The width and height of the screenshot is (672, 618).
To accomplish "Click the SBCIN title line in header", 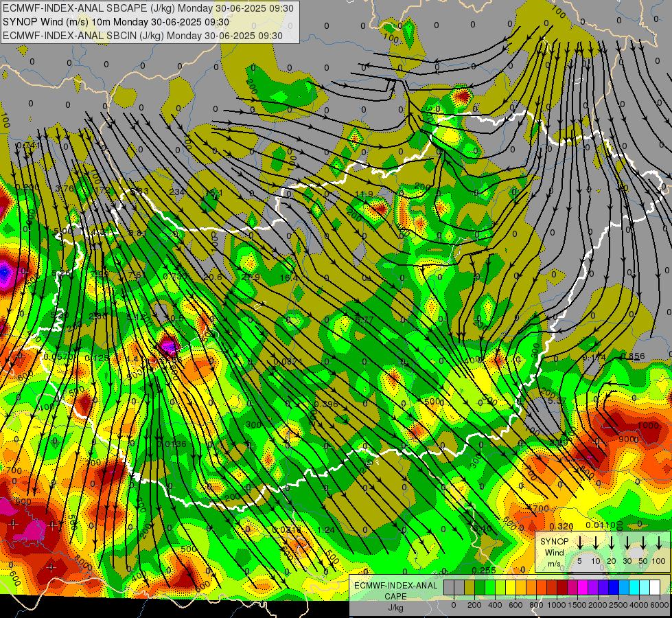I will coord(143,36).
